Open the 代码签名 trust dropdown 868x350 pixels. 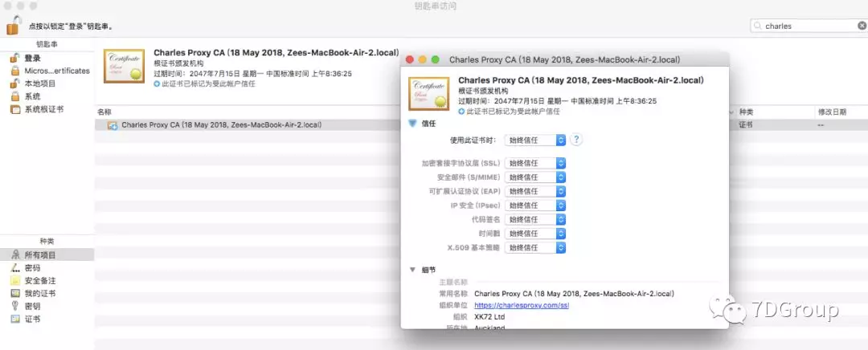click(x=535, y=219)
